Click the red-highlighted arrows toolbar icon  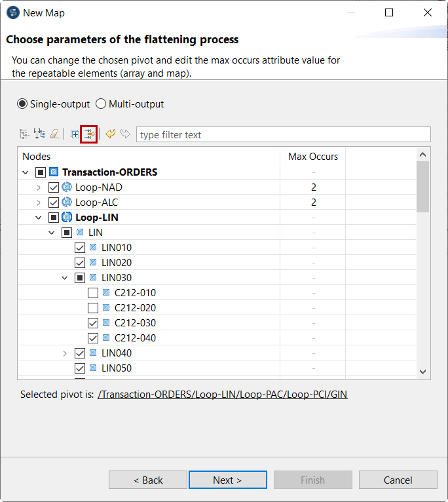(x=89, y=134)
